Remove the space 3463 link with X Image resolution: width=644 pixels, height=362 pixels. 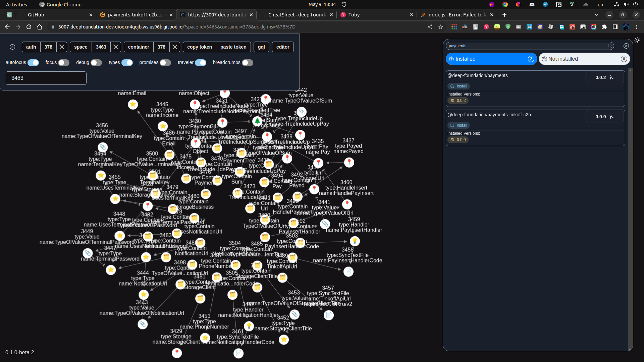click(x=116, y=47)
